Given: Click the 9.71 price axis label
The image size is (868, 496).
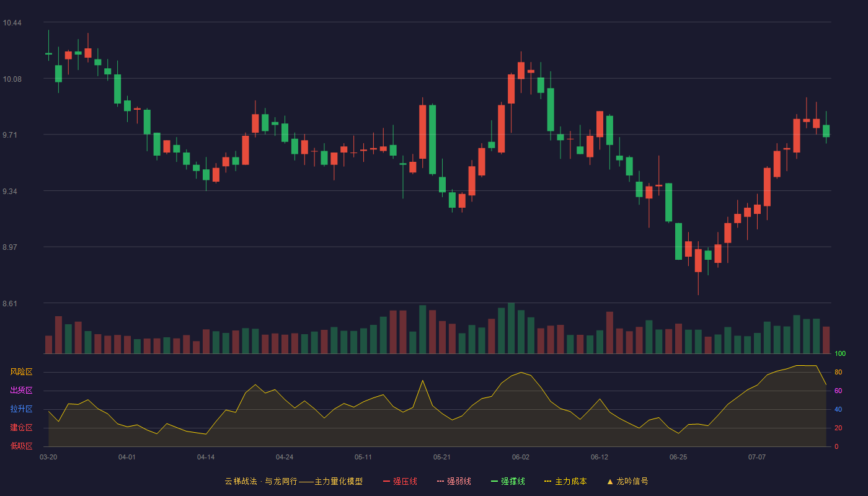Looking at the screenshot, I should tap(10, 135).
